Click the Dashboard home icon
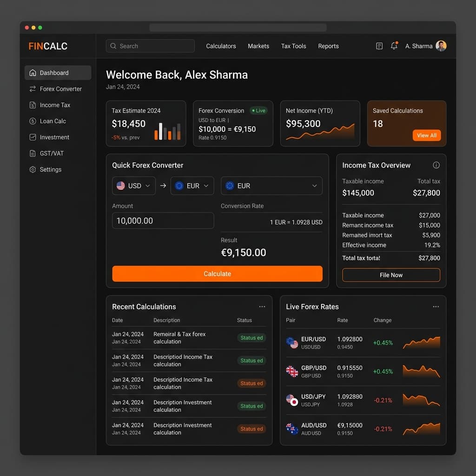 [x=33, y=73]
